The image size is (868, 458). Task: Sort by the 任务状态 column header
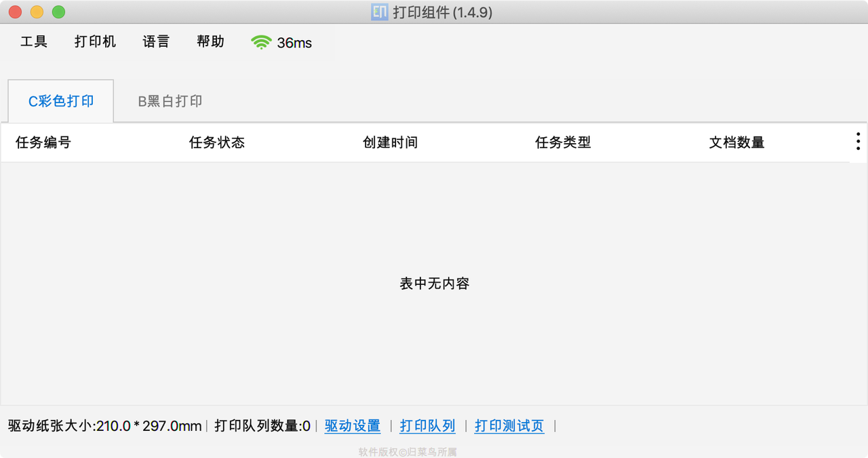pyautogui.click(x=217, y=142)
